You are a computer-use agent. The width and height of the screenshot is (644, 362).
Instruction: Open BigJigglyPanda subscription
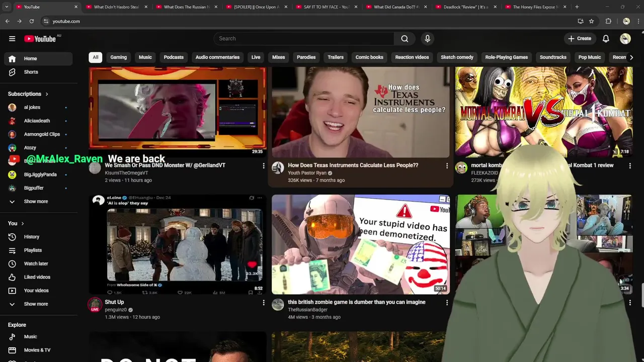pyautogui.click(x=38, y=174)
